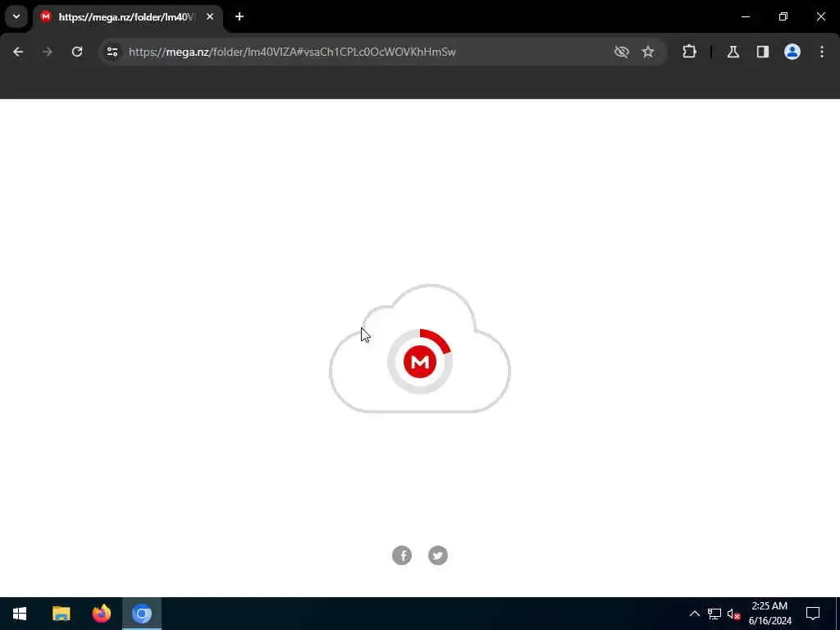This screenshot has width=840, height=630.
Task: Open the Extensions puzzle icon
Action: pyautogui.click(x=689, y=52)
